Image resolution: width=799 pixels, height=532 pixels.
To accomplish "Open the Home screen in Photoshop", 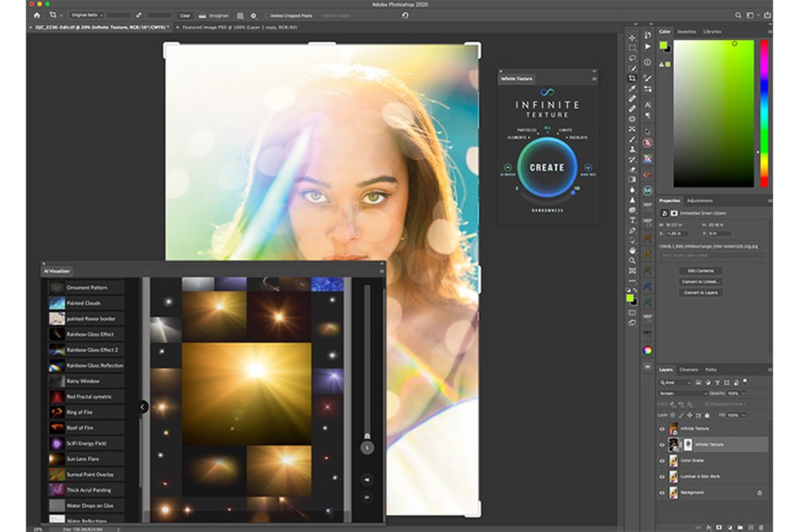I will pyautogui.click(x=37, y=16).
